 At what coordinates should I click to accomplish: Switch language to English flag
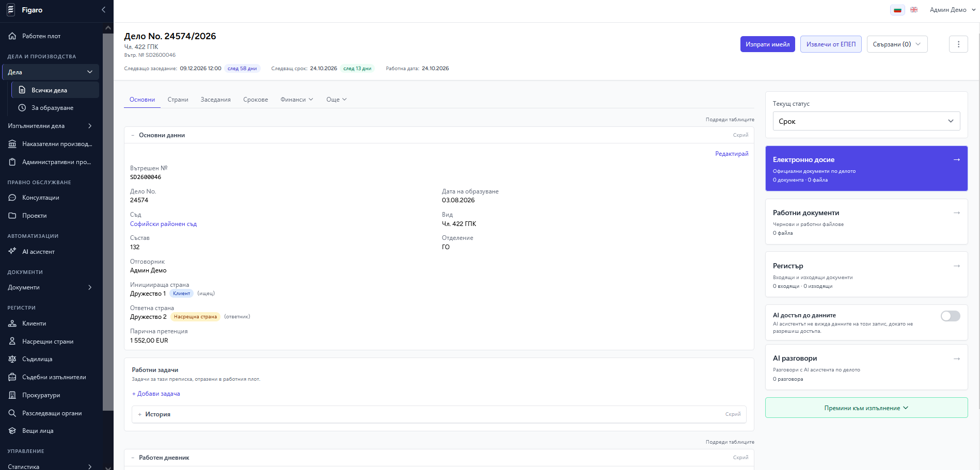[x=914, y=10]
